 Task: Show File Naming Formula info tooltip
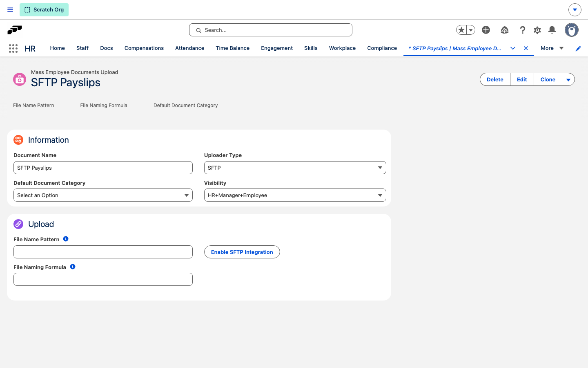(73, 267)
